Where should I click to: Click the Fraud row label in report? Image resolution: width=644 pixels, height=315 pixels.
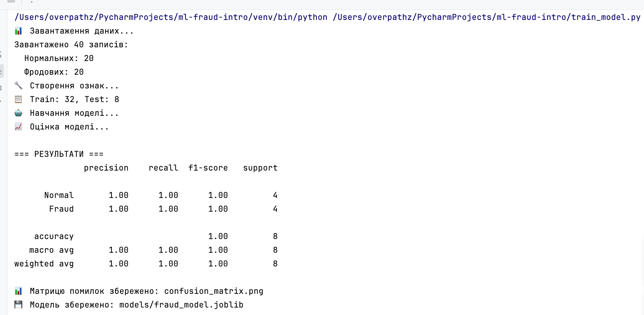(x=62, y=209)
